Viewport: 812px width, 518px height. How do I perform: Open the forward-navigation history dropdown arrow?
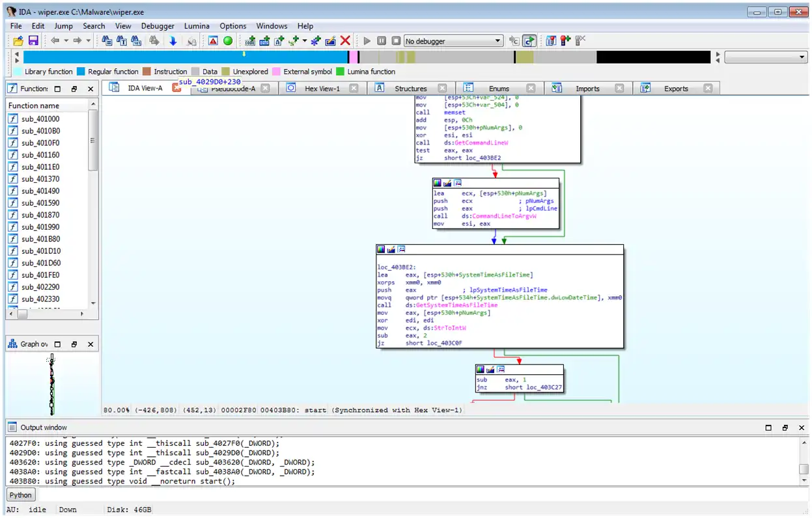pyautogui.click(x=88, y=41)
